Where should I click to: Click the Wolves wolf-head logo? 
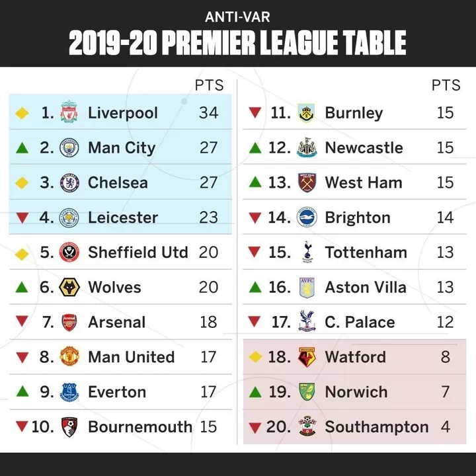coord(69,287)
